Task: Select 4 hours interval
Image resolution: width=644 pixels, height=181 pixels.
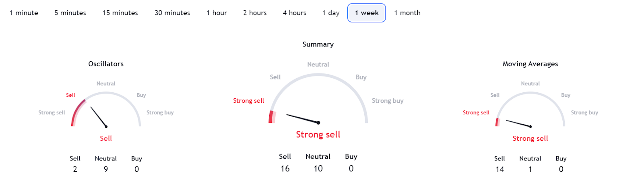Action: coord(294,13)
